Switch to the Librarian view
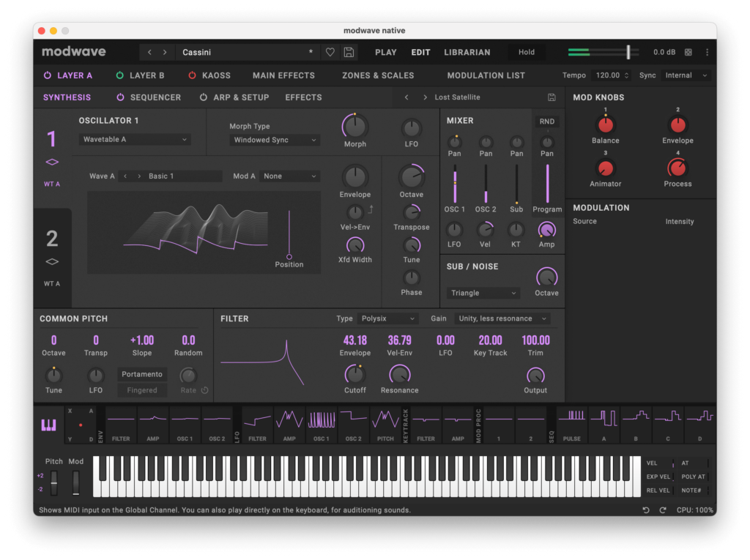 467,52
